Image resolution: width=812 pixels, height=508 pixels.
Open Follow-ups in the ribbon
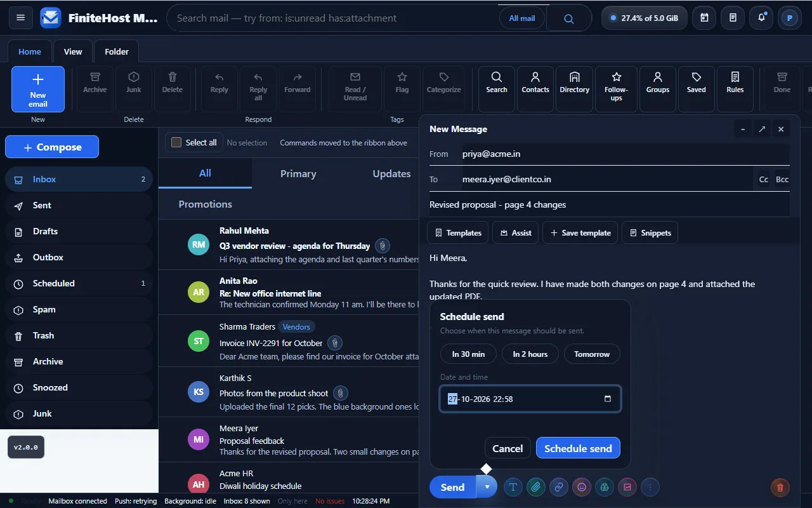tap(616, 90)
